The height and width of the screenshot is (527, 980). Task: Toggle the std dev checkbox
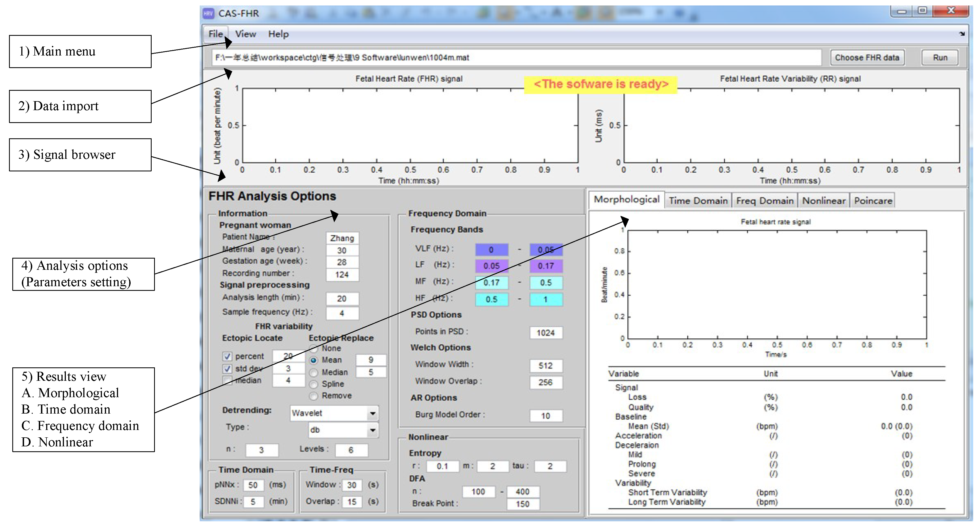(x=227, y=368)
